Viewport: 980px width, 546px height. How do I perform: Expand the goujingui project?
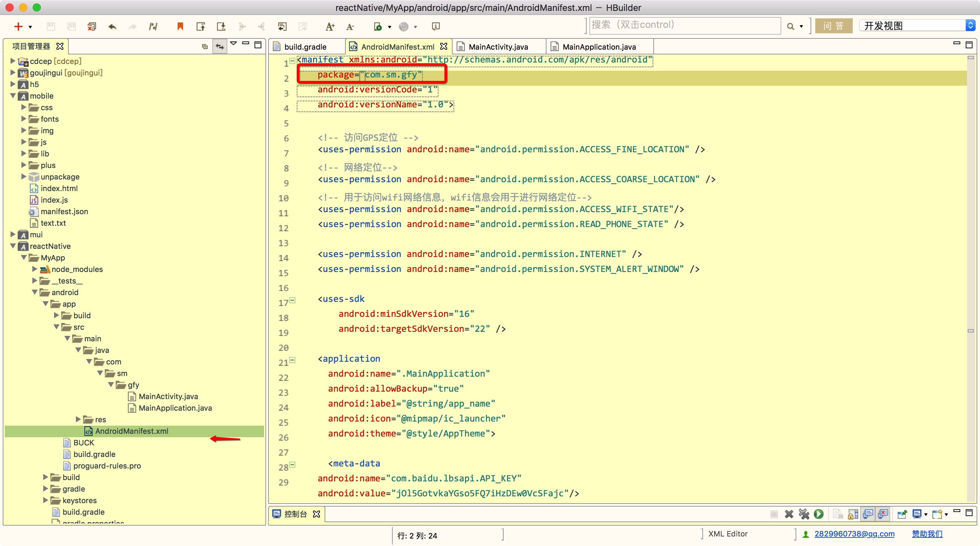point(13,73)
